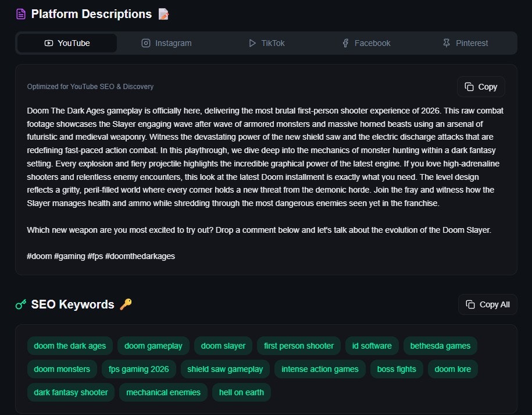
Task: Click the Facebook f icon
Action: click(x=345, y=43)
